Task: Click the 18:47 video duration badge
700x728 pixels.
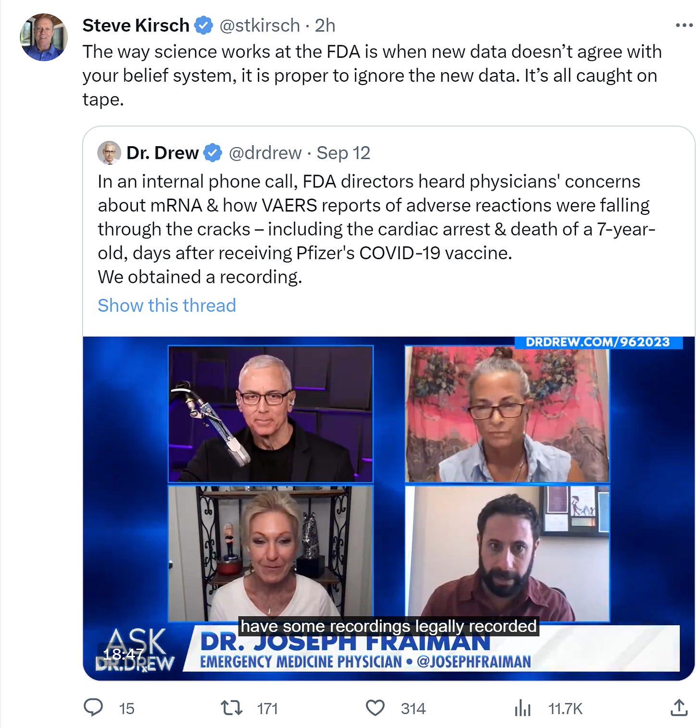Action: (x=123, y=654)
